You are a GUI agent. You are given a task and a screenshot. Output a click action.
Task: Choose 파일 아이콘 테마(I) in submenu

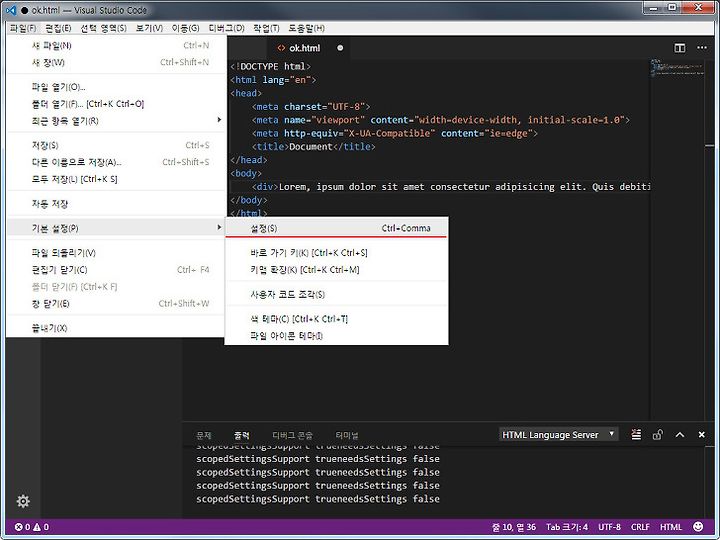336,336
